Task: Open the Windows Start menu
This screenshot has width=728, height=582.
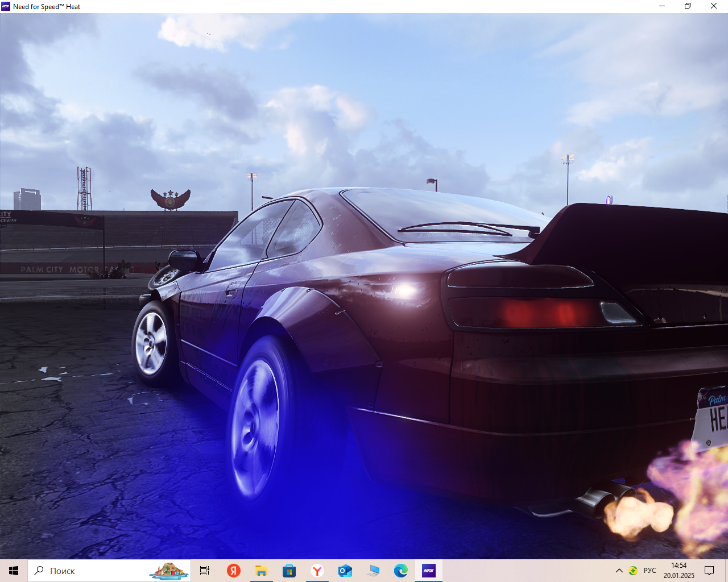Action: point(14,571)
